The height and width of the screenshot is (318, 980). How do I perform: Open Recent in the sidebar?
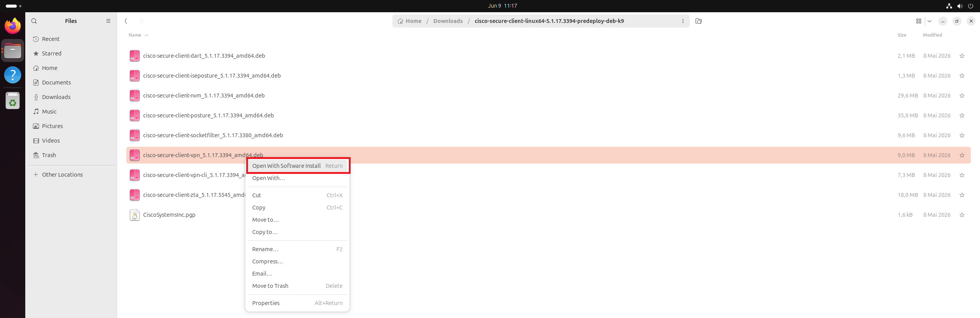point(71,39)
